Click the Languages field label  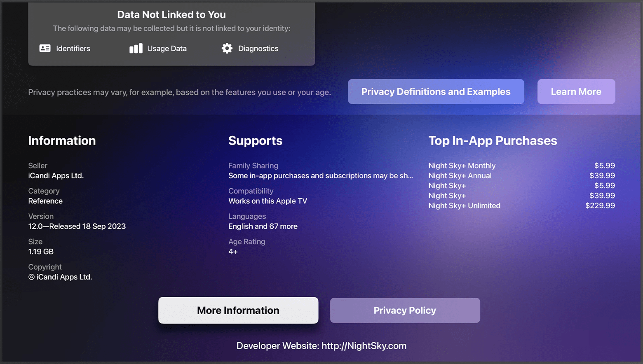pyautogui.click(x=247, y=217)
